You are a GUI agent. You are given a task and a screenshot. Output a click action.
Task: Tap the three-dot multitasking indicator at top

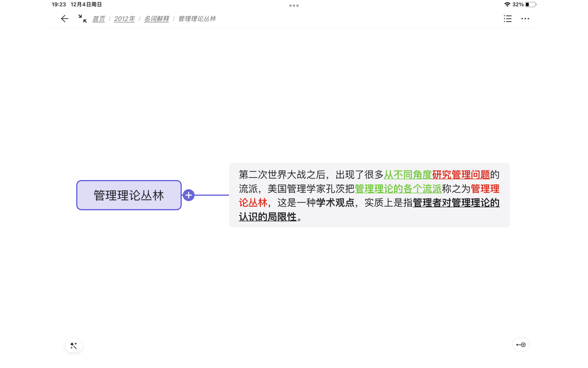click(294, 5)
